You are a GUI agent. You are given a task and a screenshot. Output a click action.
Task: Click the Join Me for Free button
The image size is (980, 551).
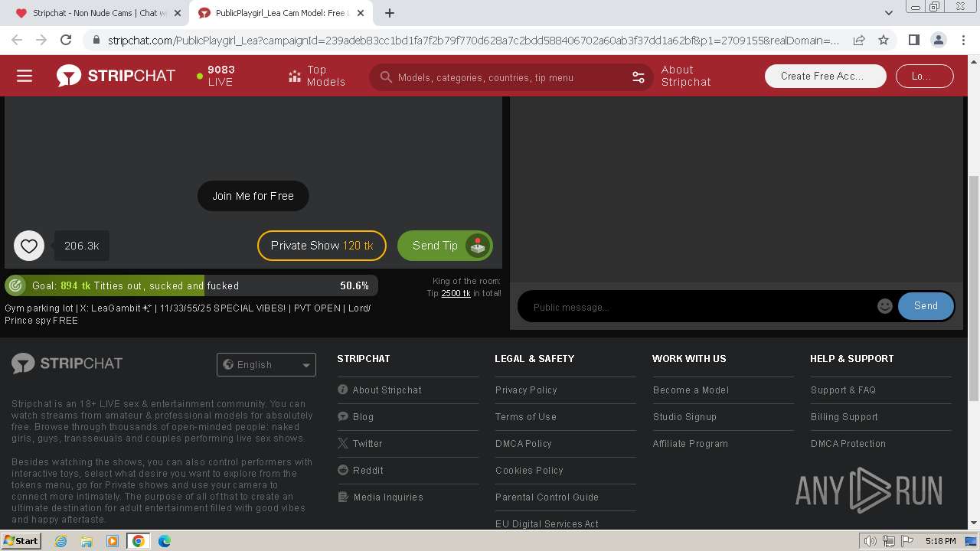pyautogui.click(x=253, y=196)
